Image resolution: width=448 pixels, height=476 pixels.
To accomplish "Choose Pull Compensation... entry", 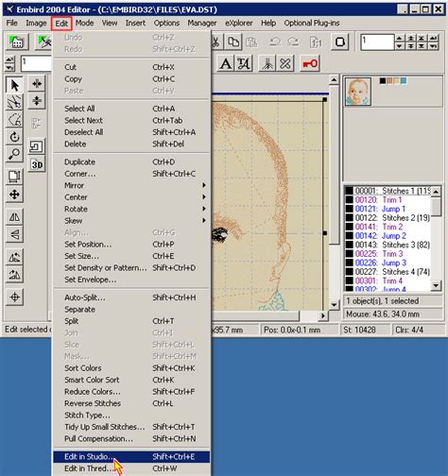I will (131, 438).
